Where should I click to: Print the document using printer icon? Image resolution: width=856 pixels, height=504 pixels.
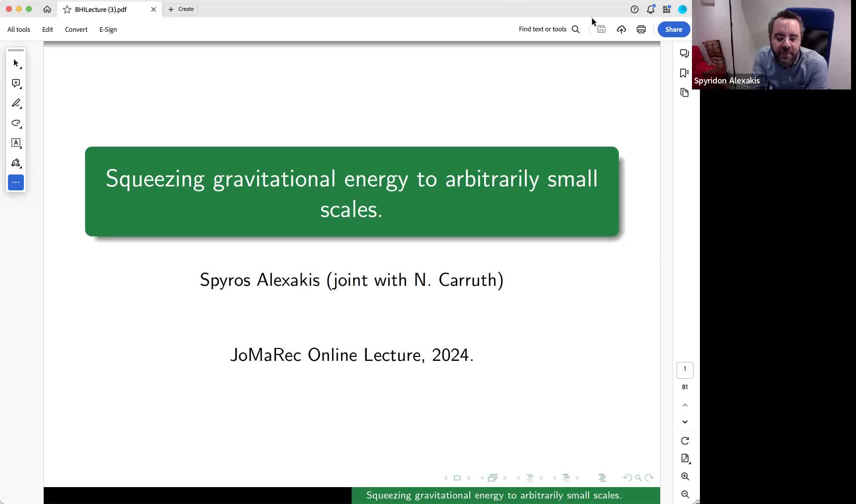[641, 29]
